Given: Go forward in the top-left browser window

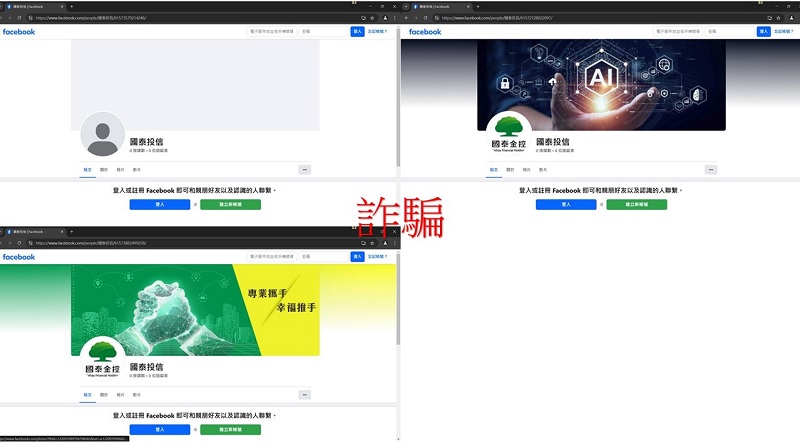Looking at the screenshot, I should point(10,18).
